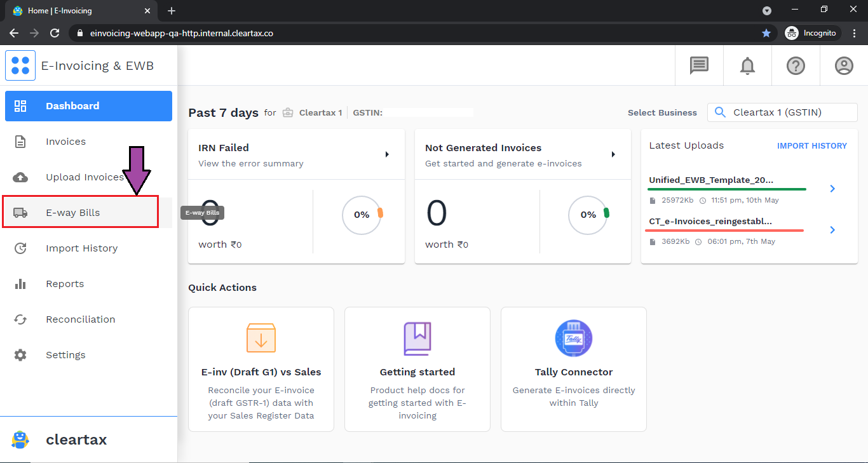The image size is (868, 463).
Task: Click the Import History clock icon
Action: tap(20, 248)
